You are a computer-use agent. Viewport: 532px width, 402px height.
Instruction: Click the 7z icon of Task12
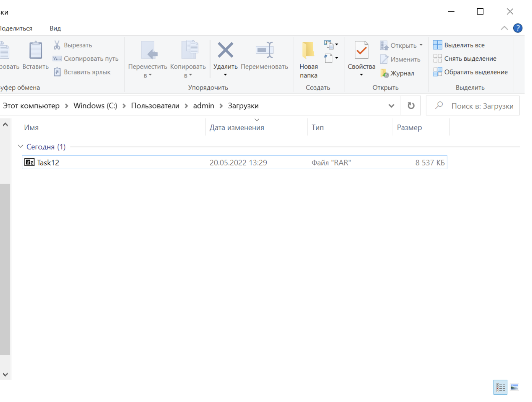pyautogui.click(x=29, y=163)
